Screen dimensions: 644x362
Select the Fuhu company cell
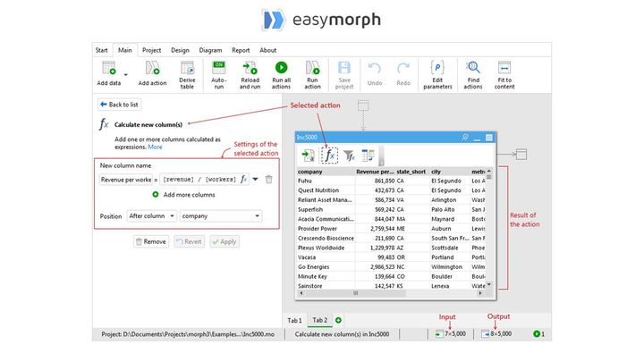[326, 181]
